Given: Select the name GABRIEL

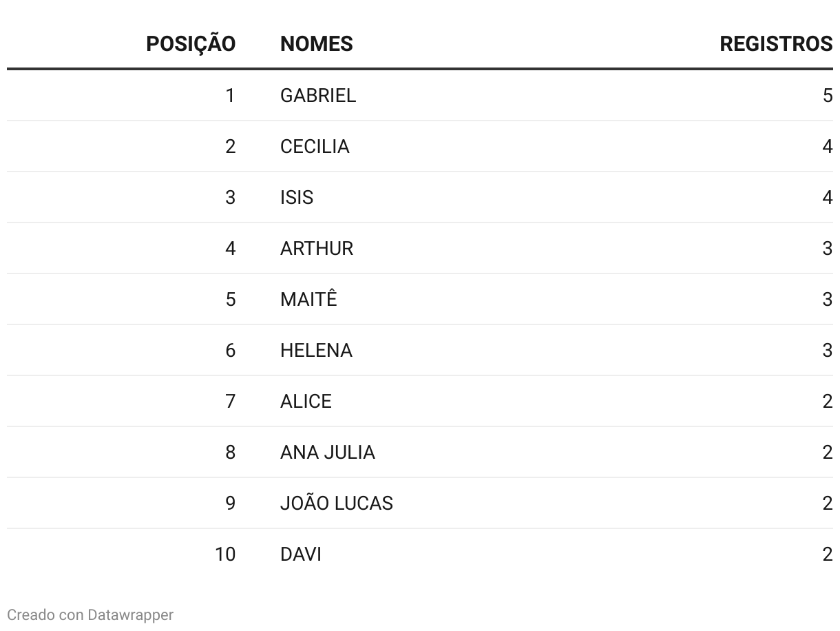Looking at the screenshot, I should click(x=318, y=95).
